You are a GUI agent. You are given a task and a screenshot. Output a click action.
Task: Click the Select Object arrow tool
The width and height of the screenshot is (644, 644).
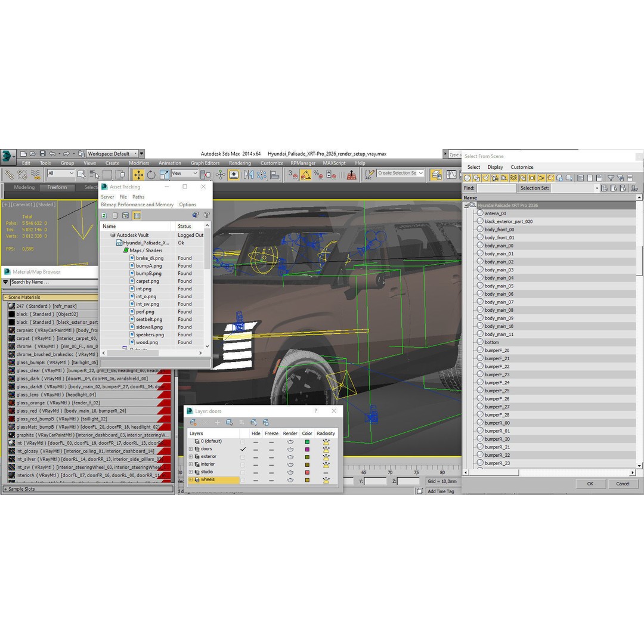pyautogui.click(x=81, y=175)
